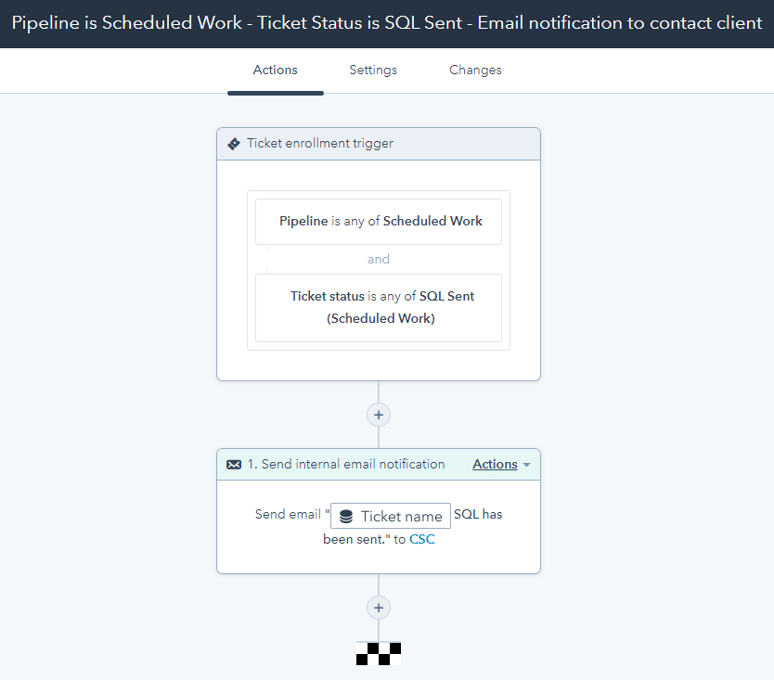Click the 'and' connector between filters
This screenshot has height=680, width=774.
coord(378,259)
